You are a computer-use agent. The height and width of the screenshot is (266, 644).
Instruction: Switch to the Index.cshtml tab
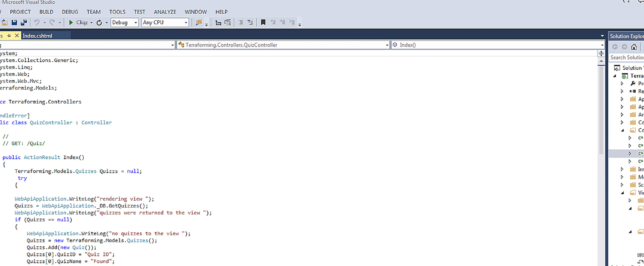38,36
